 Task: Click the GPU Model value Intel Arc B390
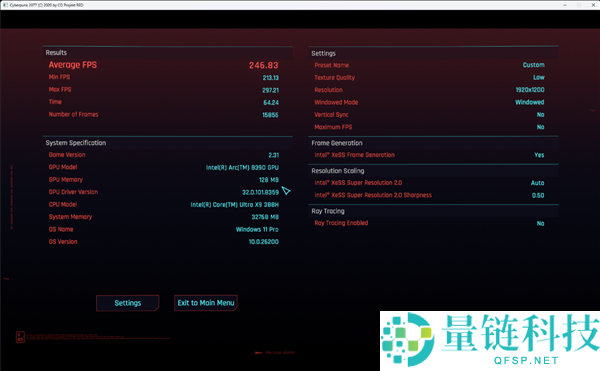(x=242, y=168)
